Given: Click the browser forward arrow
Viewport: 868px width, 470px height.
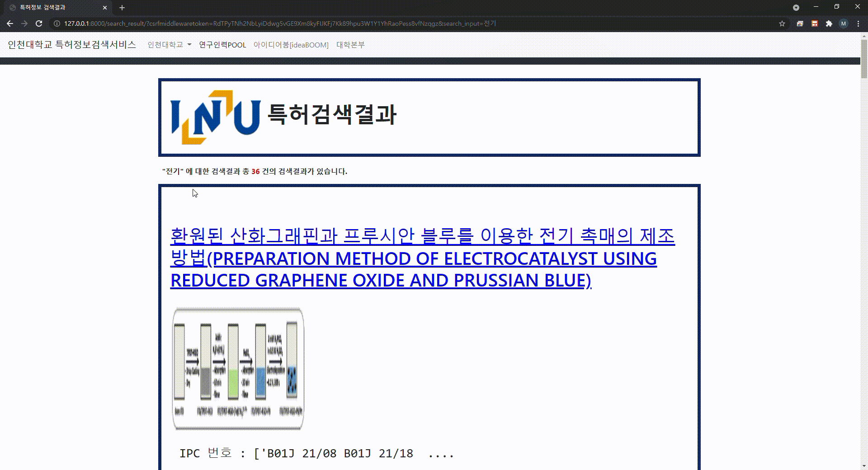Looking at the screenshot, I should [x=24, y=23].
